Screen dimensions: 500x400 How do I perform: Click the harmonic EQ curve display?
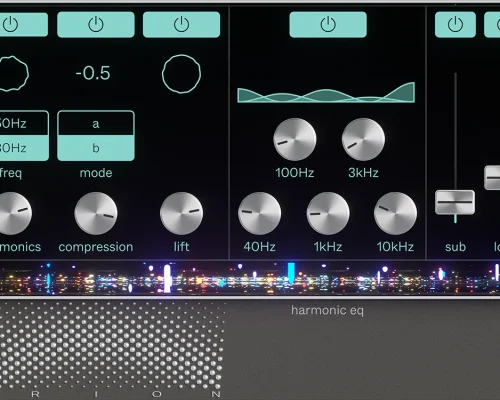(326, 92)
